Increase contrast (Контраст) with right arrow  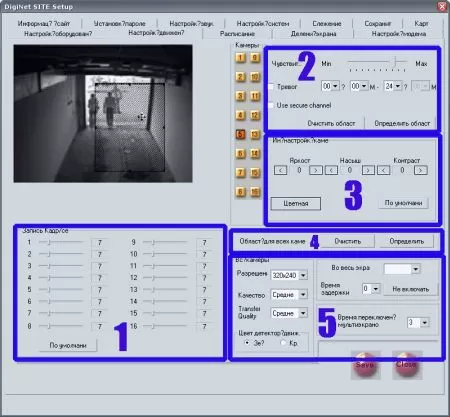coord(421,170)
